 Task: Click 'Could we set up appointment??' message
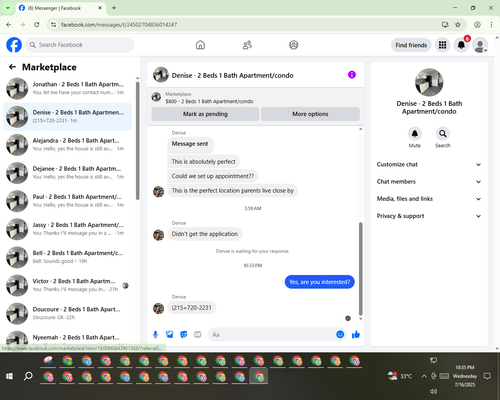tap(213, 176)
